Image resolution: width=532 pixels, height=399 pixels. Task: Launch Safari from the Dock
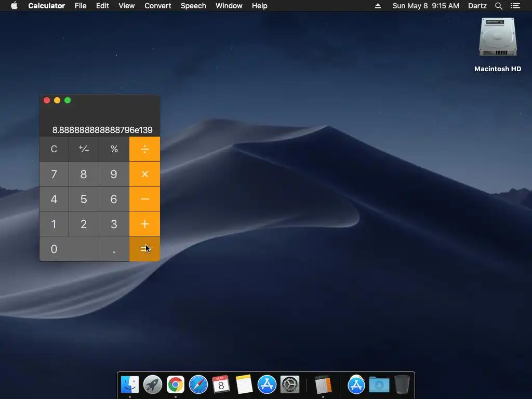click(198, 384)
